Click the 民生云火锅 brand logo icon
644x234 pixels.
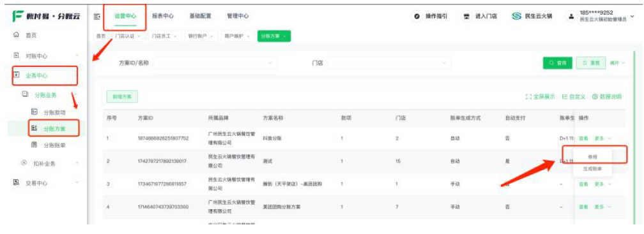tap(516, 17)
